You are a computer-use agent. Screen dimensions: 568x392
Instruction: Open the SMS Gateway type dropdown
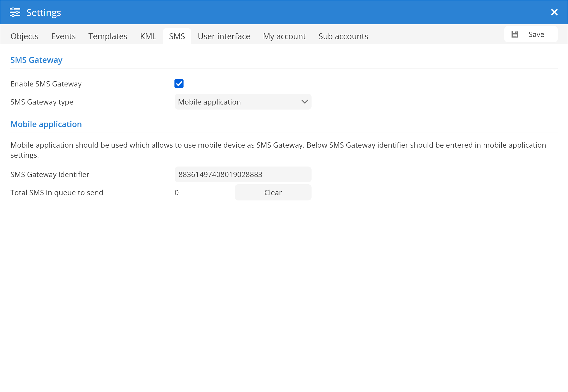coord(243,102)
